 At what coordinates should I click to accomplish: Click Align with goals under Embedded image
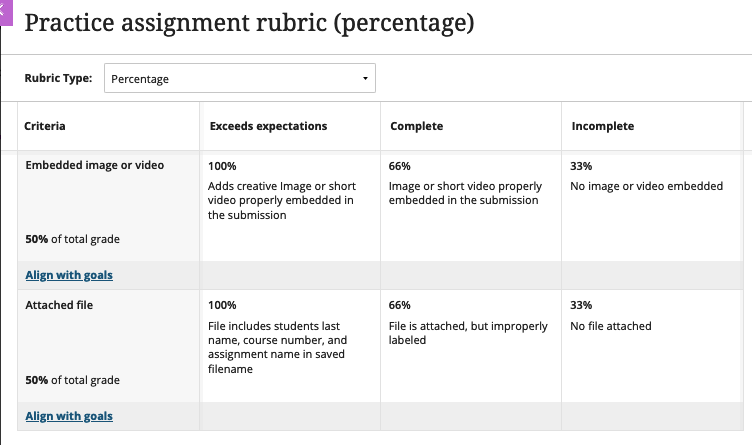[x=69, y=275]
